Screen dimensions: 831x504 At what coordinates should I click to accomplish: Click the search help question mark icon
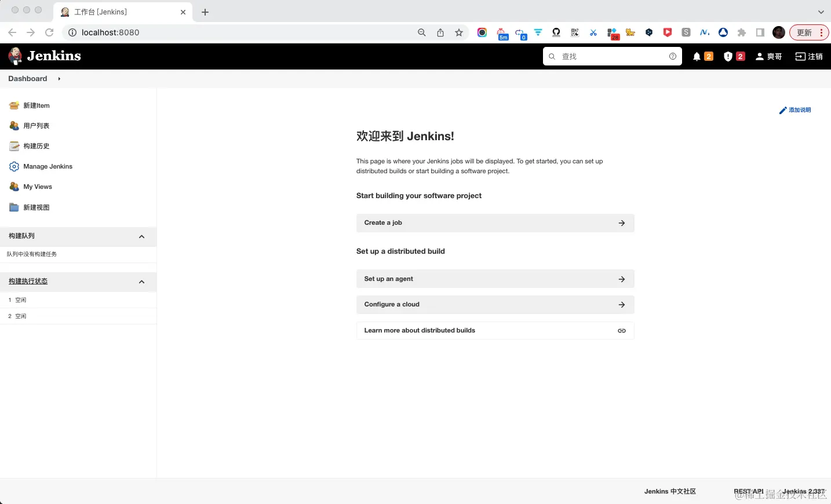pos(673,56)
